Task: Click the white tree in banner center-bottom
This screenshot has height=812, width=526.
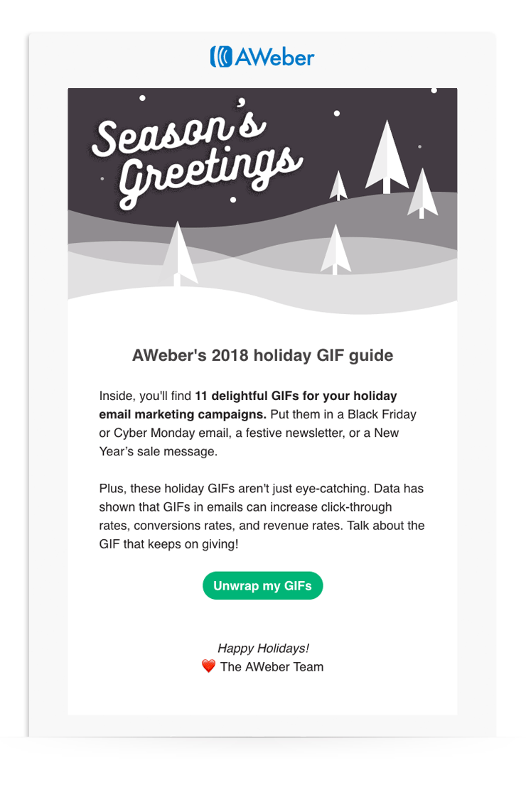Action: (336, 249)
